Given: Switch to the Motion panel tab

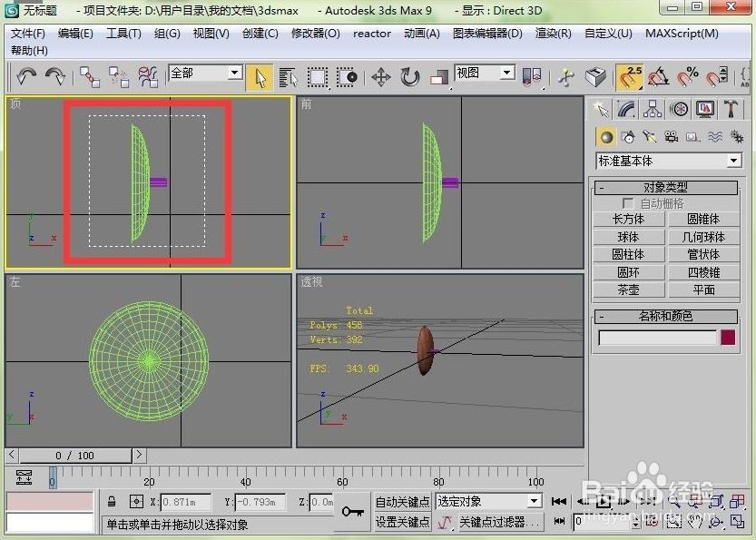Looking at the screenshot, I should click(x=679, y=110).
